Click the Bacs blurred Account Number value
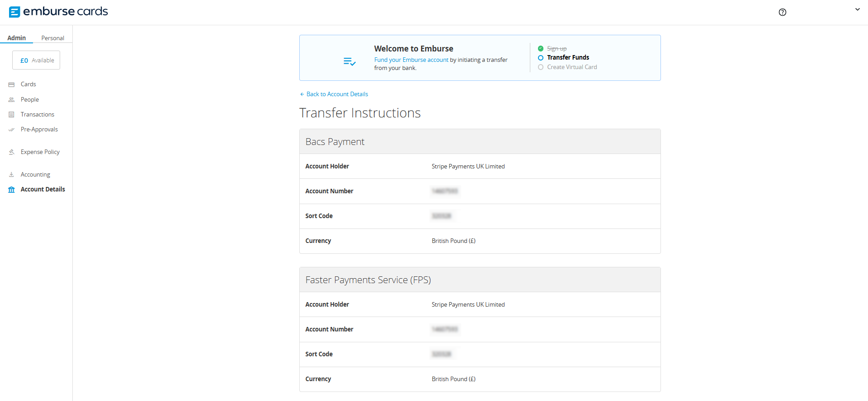 point(445,191)
